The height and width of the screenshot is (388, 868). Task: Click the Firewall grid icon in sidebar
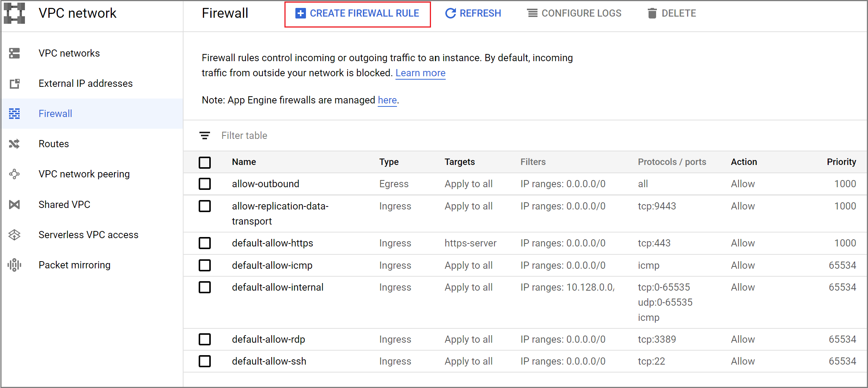pyautogui.click(x=14, y=113)
